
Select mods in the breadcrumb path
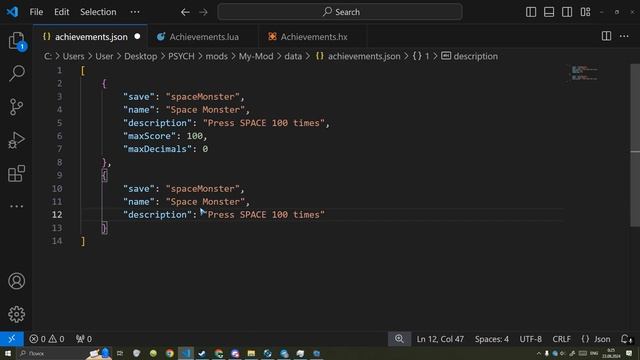(x=216, y=56)
